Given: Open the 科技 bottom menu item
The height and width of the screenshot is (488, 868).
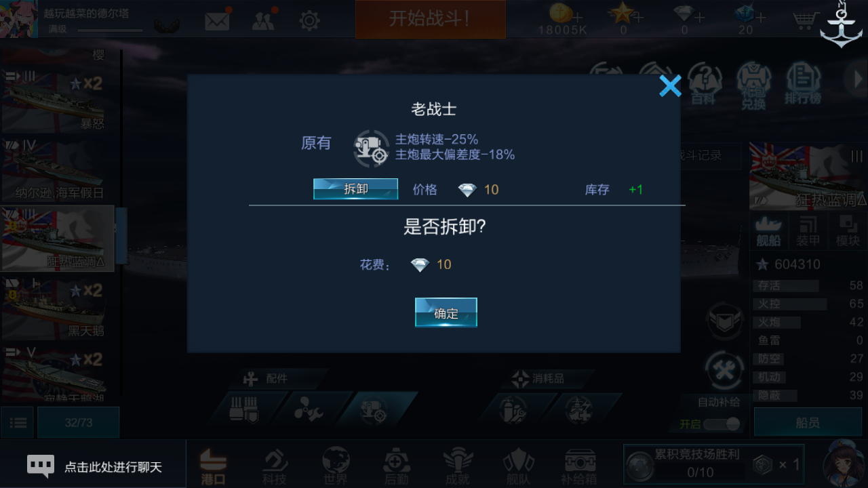Looking at the screenshot, I should click(x=275, y=467).
